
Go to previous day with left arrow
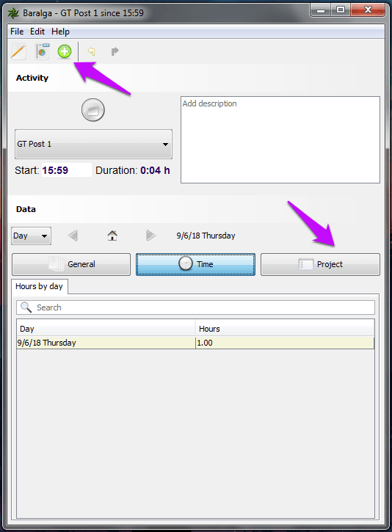pos(73,236)
